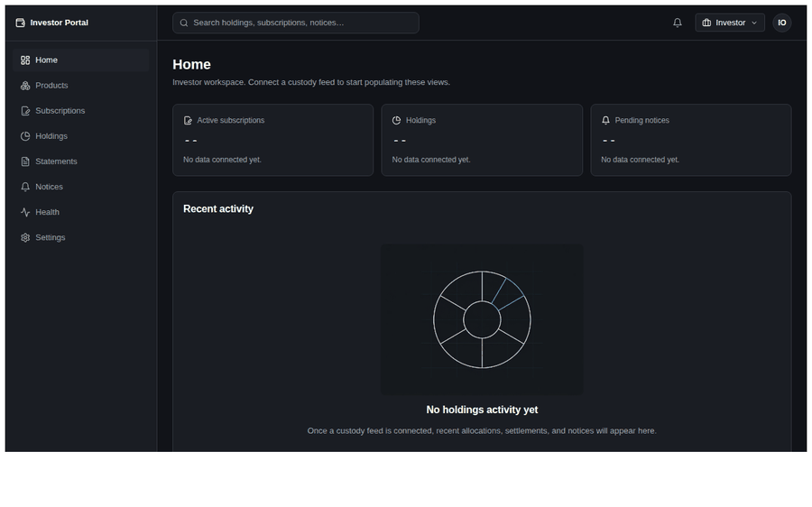Click "No data connected yet." under Active subscriptions
Image resolution: width=812 pixels, height=507 pixels.
[x=222, y=160]
